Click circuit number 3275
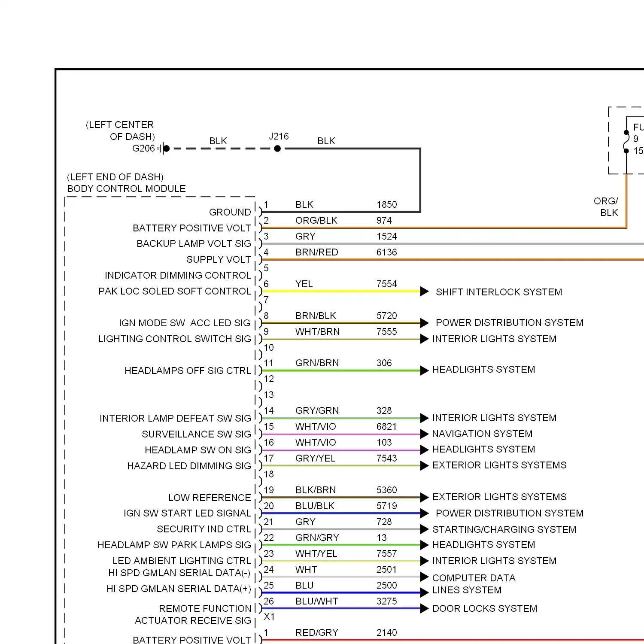 click(x=387, y=601)
